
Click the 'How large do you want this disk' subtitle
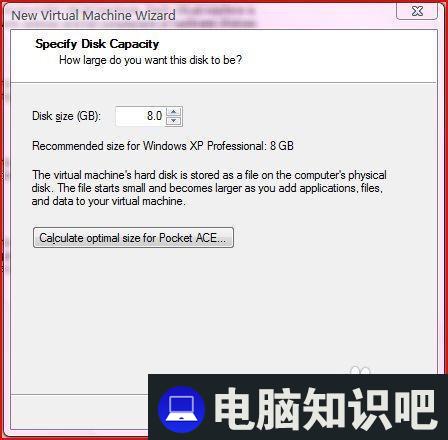150,60
